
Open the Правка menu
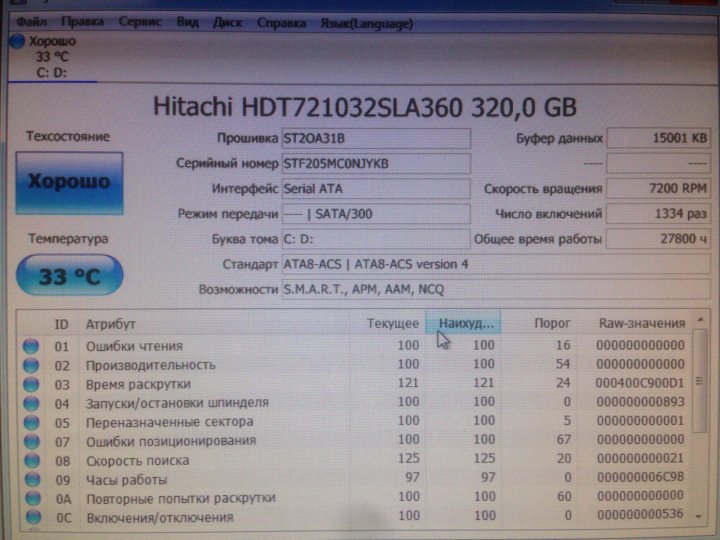pyautogui.click(x=83, y=22)
